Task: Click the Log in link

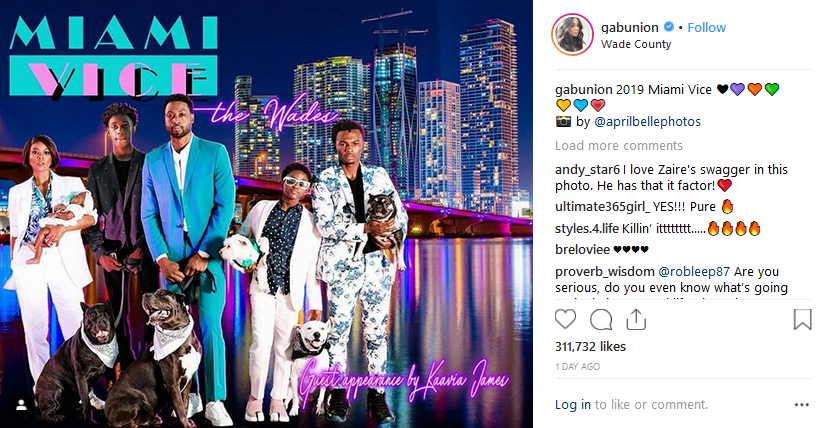Action: click(572, 405)
